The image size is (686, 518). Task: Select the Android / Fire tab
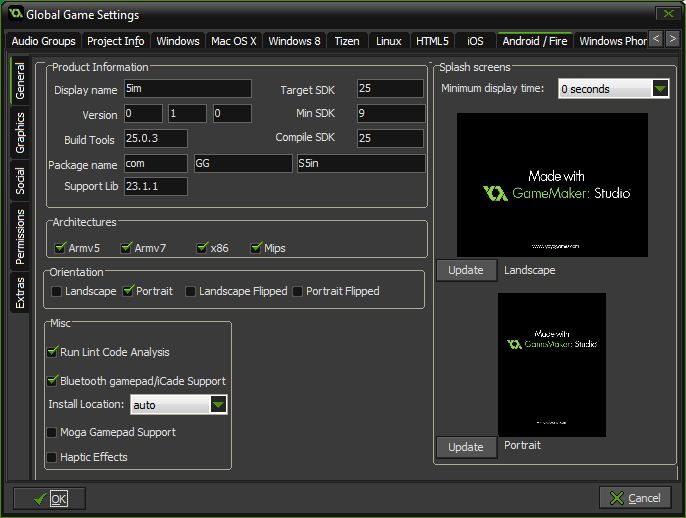click(x=535, y=41)
